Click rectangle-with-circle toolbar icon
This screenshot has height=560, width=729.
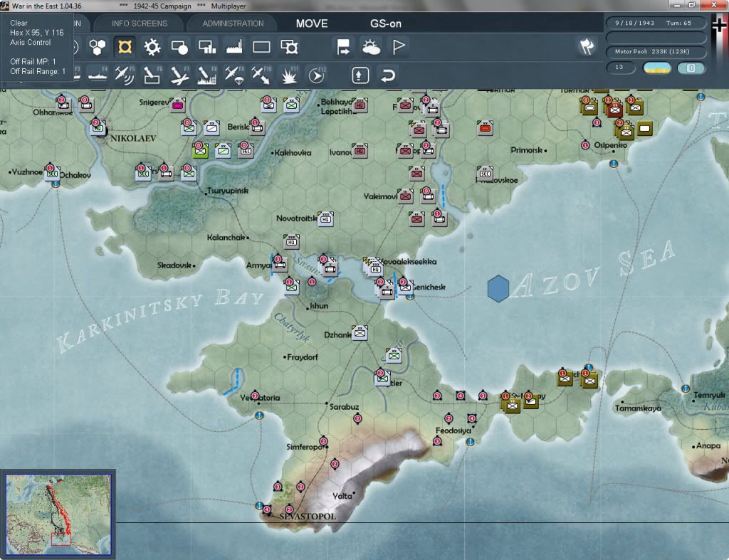[179, 47]
